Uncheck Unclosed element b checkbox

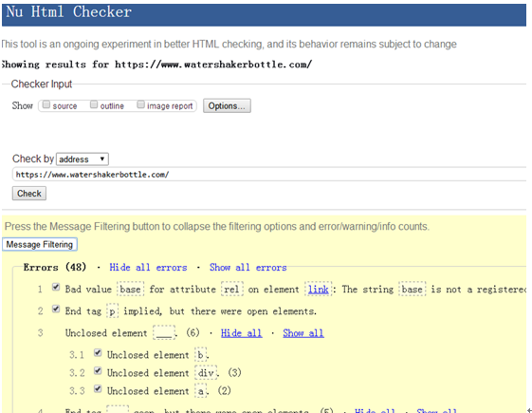pyautogui.click(x=98, y=352)
